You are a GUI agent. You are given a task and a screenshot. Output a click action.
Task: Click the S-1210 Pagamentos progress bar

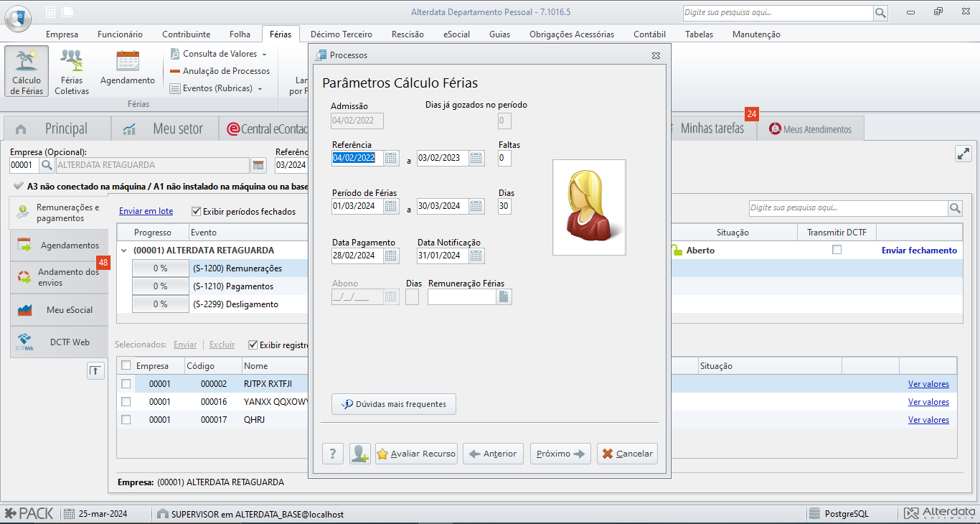tap(159, 286)
